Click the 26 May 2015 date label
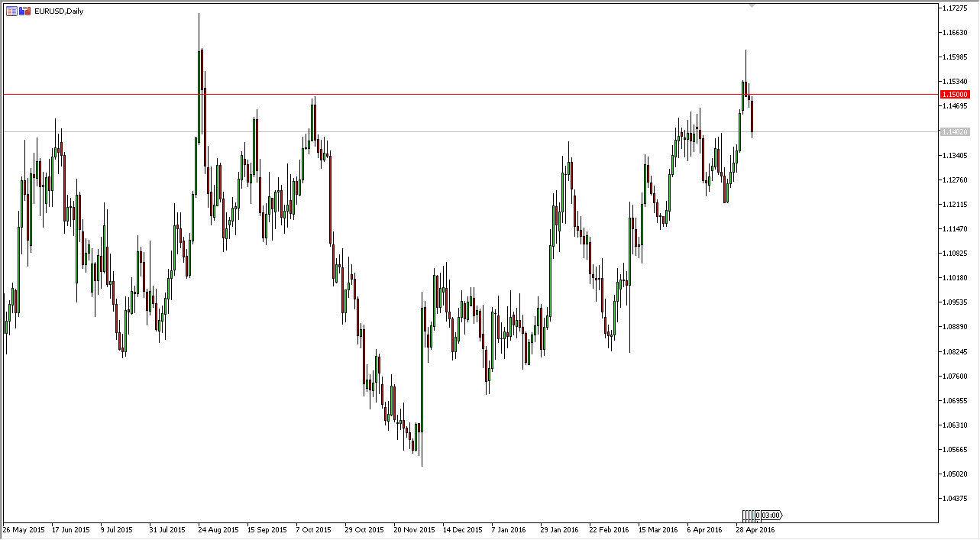This screenshot has width=980, height=540. (x=25, y=529)
